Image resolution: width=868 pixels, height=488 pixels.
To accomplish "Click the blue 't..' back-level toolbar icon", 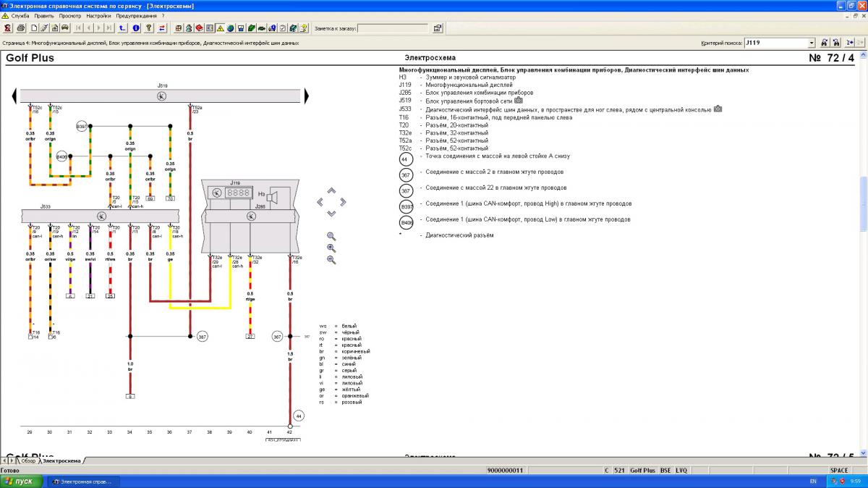I will (x=122, y=29).
